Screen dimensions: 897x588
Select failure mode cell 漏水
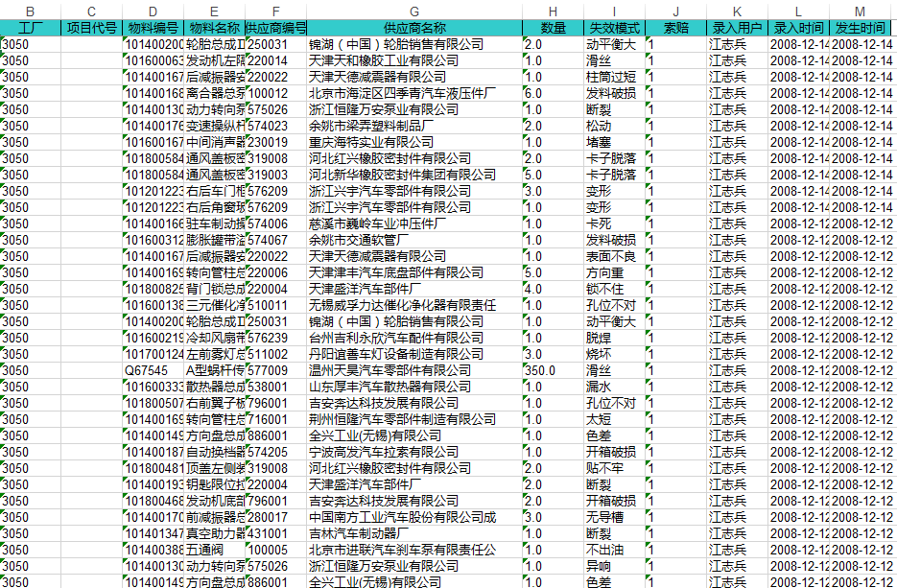[x=614, y=387]
